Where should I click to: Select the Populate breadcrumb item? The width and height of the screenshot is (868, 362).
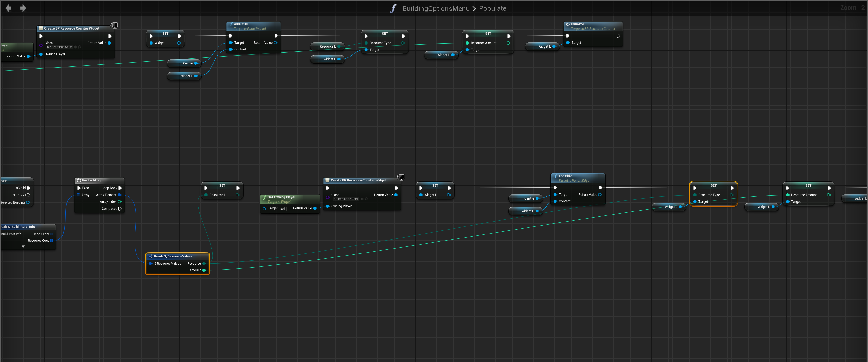coord(492,8)
